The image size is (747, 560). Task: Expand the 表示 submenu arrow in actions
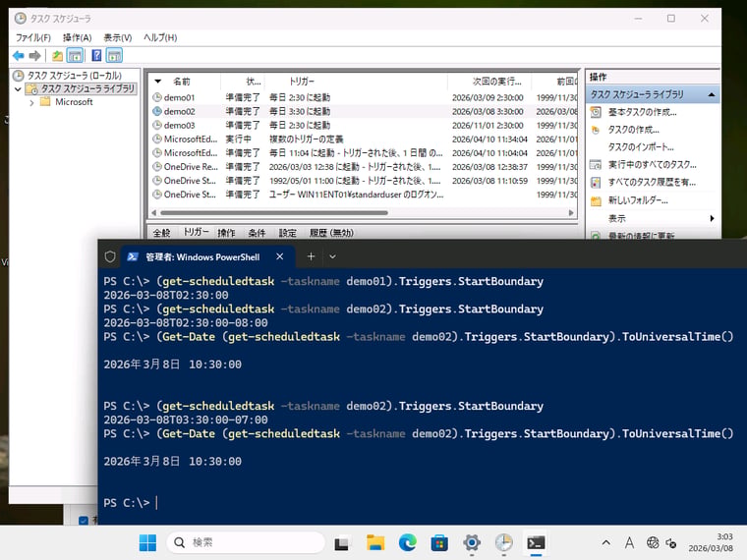(712, 218)
